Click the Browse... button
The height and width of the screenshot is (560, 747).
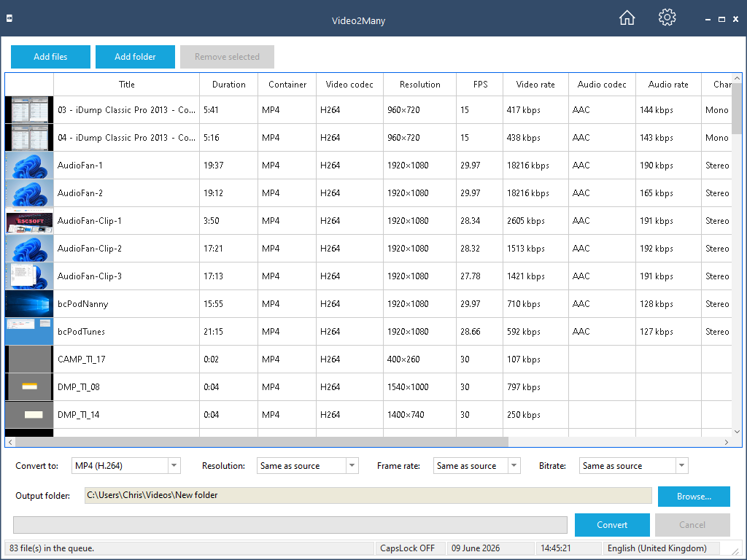click(x=694, y=496)
